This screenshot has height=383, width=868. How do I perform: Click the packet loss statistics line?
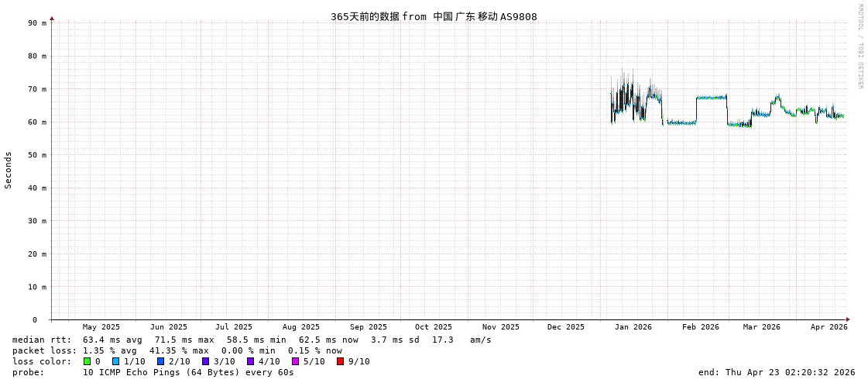click(177, 350)
